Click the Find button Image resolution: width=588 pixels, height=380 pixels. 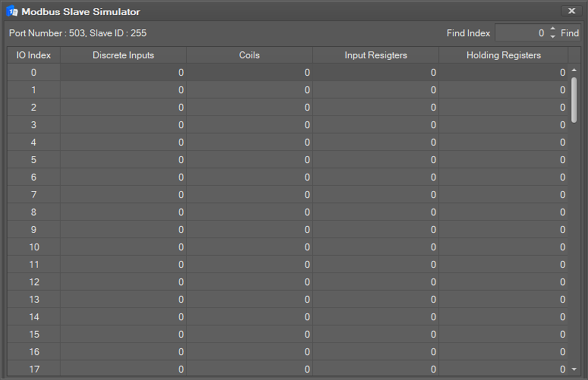tap(570, 33)
